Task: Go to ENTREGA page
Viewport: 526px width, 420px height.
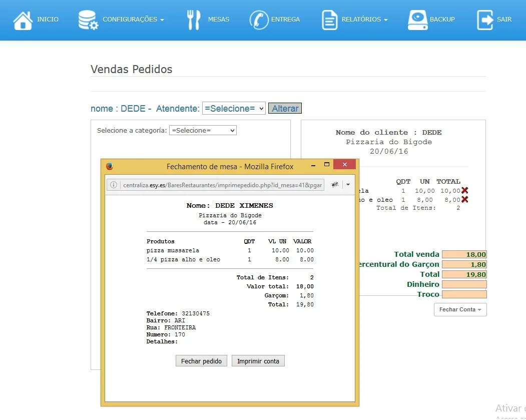Action: pyautogui.click(x=285, y=20)
